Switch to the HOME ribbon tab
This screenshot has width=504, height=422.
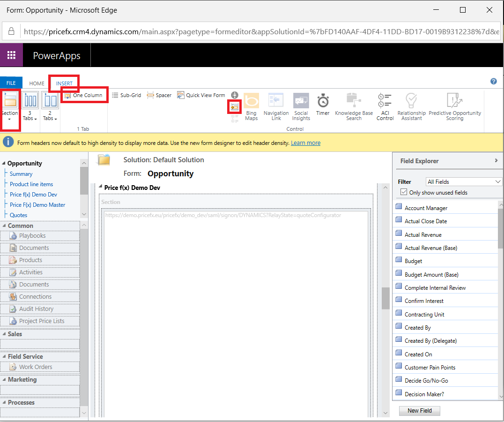[x=37, y=83]
